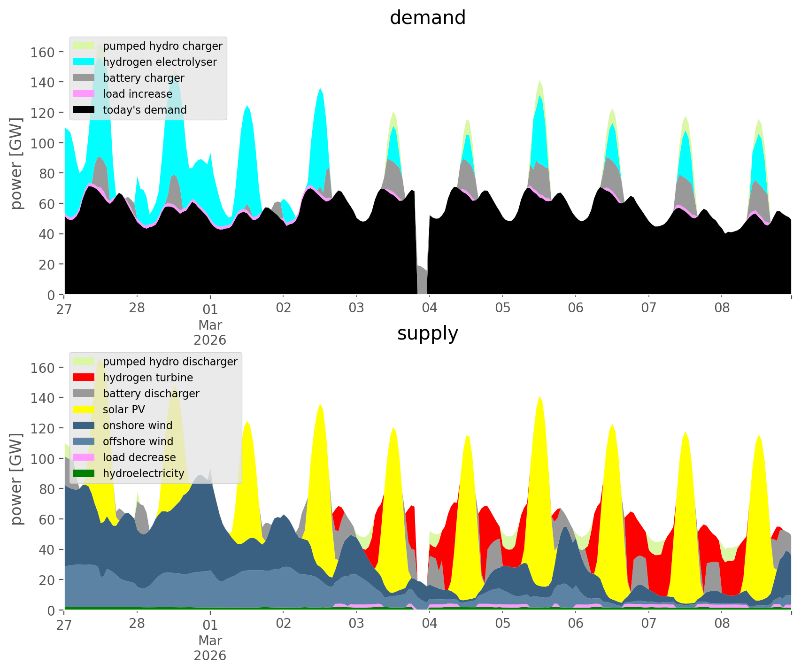801x672 pixels.
Task: Click the battery discharger legend label
Action: pos(151,394)
